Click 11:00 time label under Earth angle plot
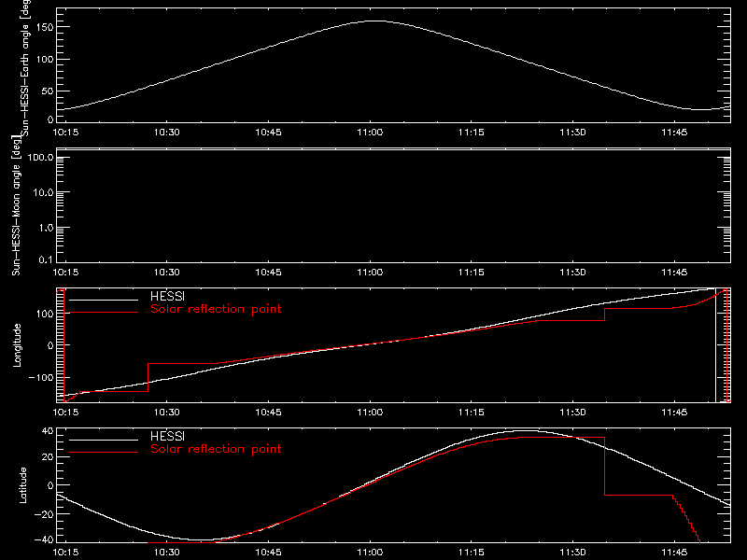Viewport: 747px width, 560px height. click(x=370, y=132)
